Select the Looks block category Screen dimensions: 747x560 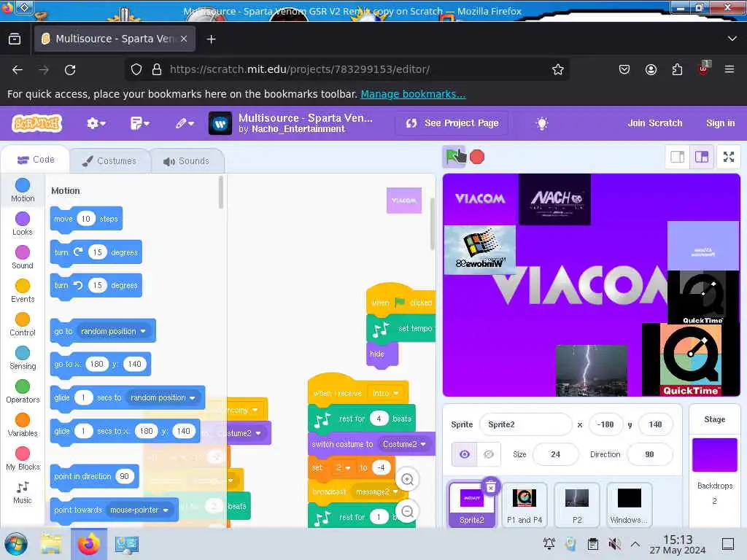(x=23, y=224)
